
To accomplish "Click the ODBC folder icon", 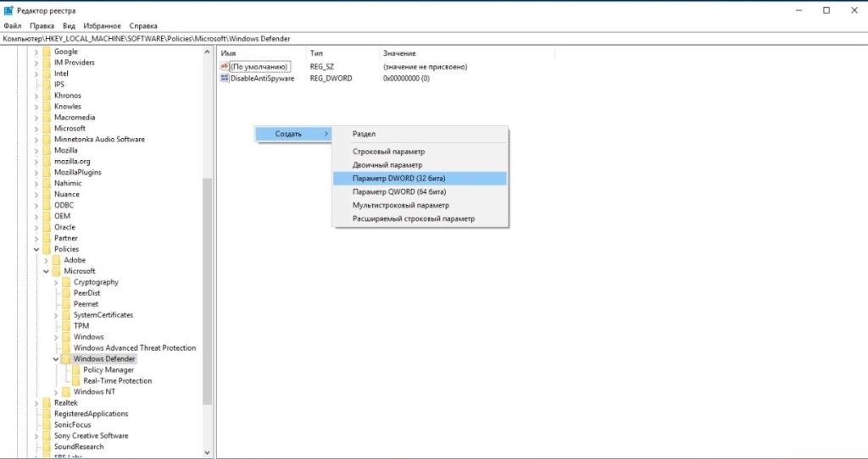I will (47, 205).
